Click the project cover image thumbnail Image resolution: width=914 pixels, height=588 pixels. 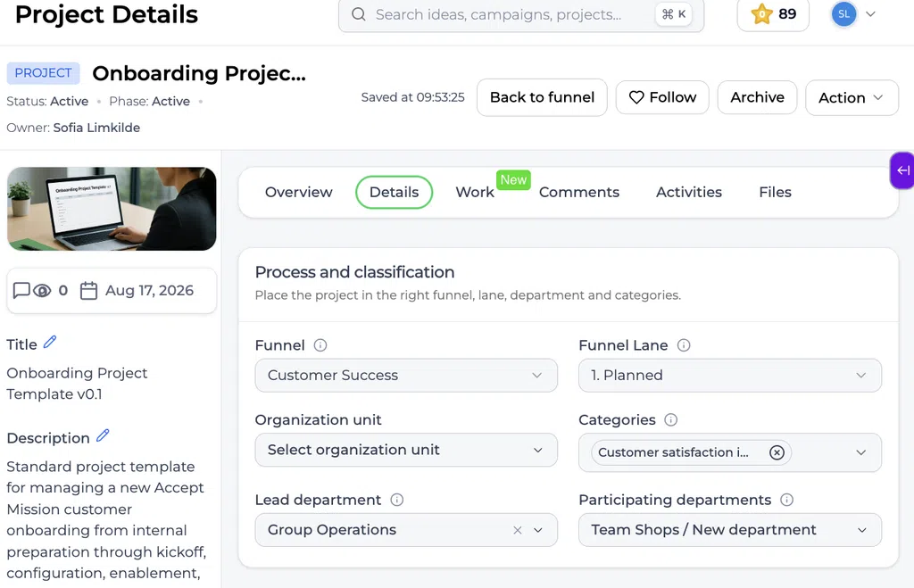coord(112,209)
